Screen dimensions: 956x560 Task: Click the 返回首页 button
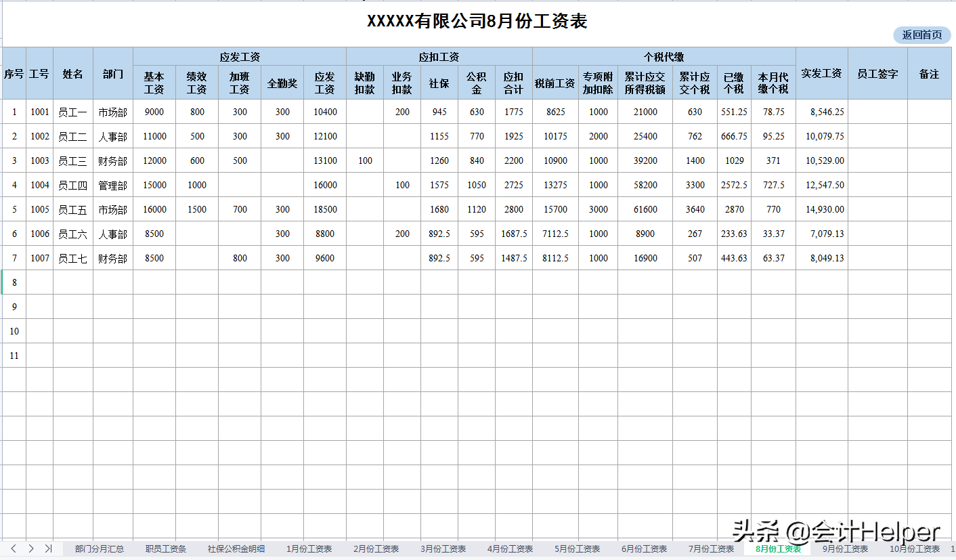(x=922, y=35)
